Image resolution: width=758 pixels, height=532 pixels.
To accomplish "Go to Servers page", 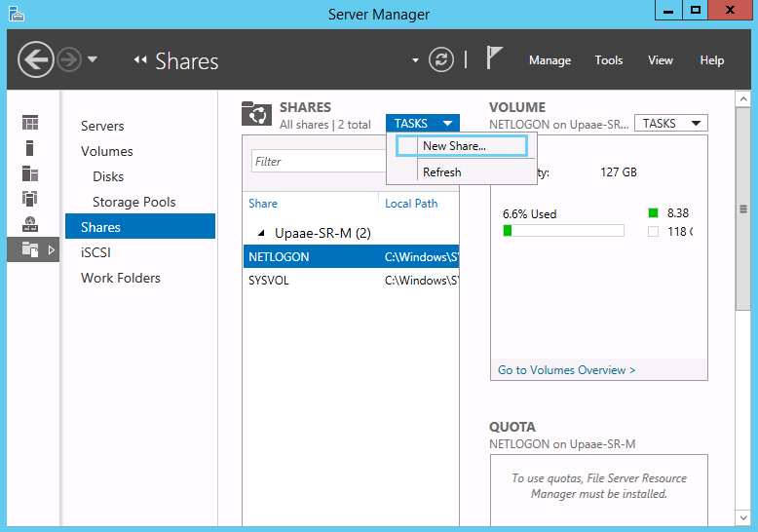I will pyautogui.click(x=102, y=127).
